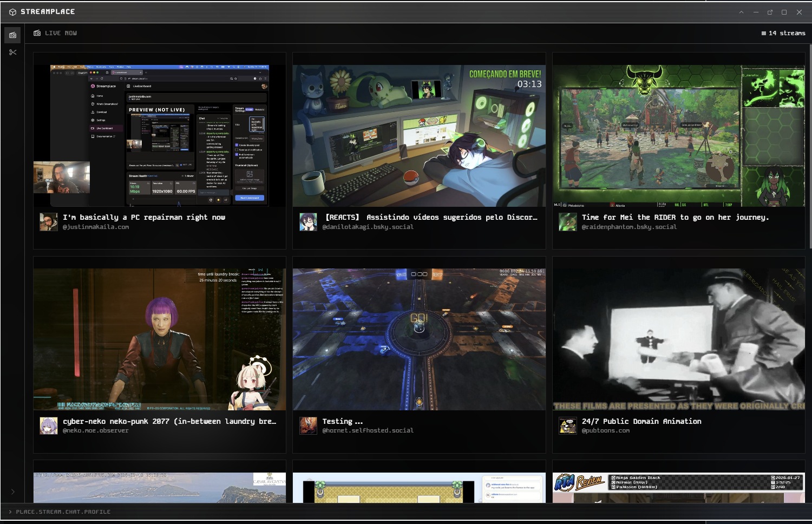
Task: Open "24/7 Public Domain Animation" stream title
Action: (x=641, y=421)
